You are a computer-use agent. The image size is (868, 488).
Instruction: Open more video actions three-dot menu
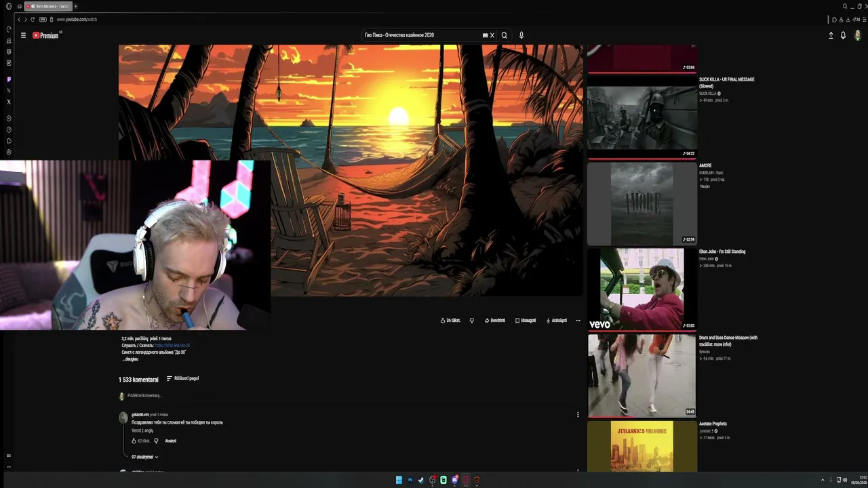pos(578,321)
